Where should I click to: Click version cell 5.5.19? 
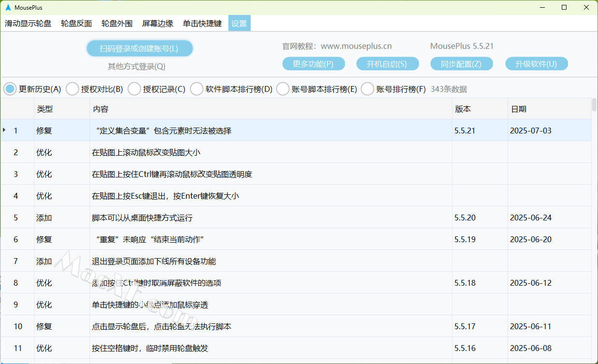(x=480, y=239)
